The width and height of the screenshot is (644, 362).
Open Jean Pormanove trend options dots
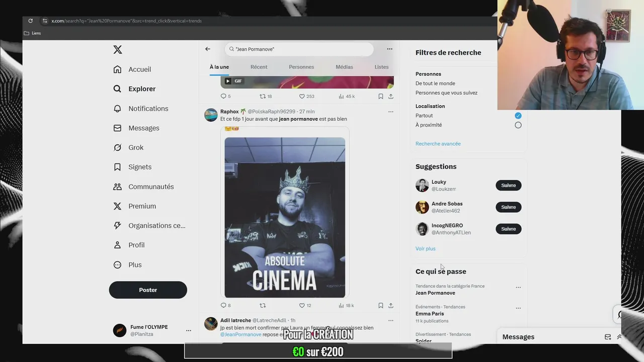click(x=518, y=288)
